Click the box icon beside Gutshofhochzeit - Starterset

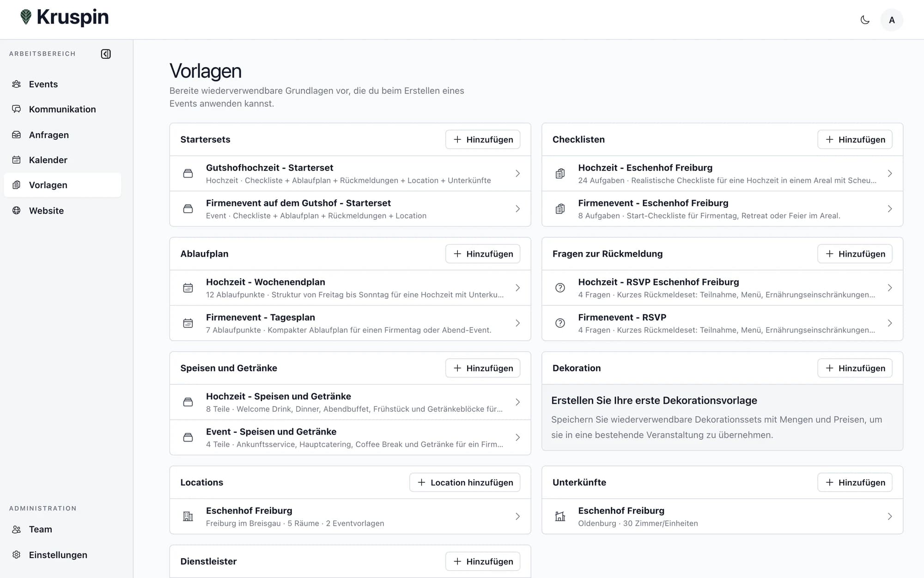[188, 173]
